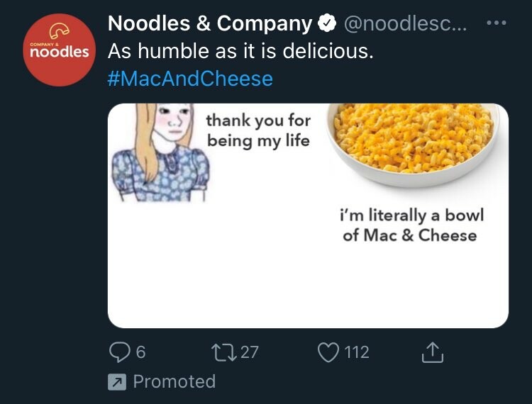Click the Promoted label text
The image size is (532, 404).
(174, 381)
